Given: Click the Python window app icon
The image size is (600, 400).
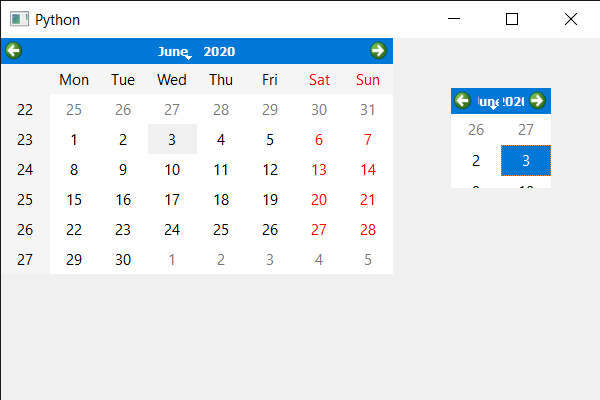Looking at the screenshot, I should 18,19.
